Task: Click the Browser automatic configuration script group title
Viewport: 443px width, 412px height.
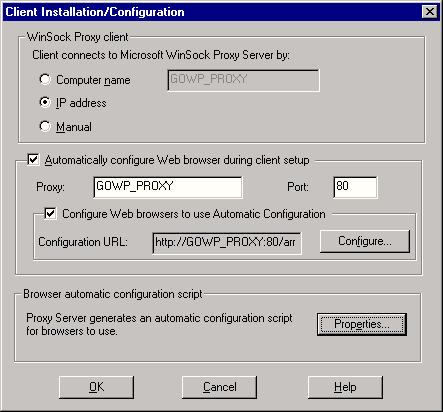Action: pos(113,294)
